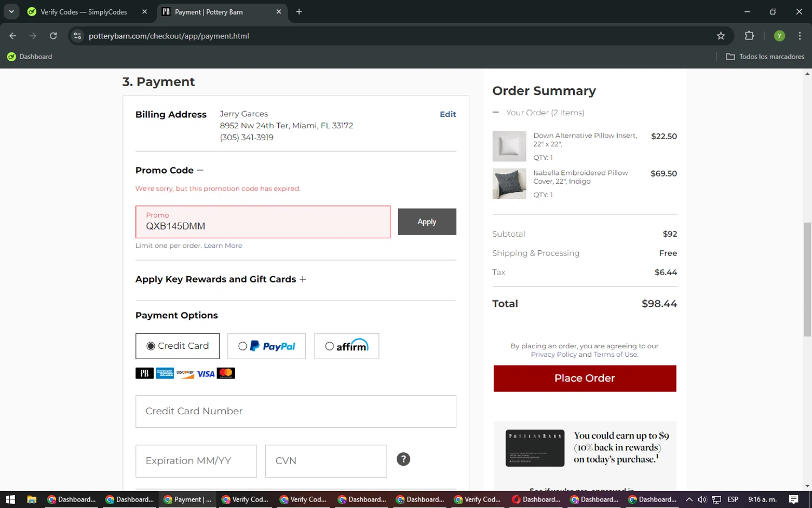Focus the Promo code input field
Image resolution: width=812 pixels, height=508 pixels.
pos(263,222)
